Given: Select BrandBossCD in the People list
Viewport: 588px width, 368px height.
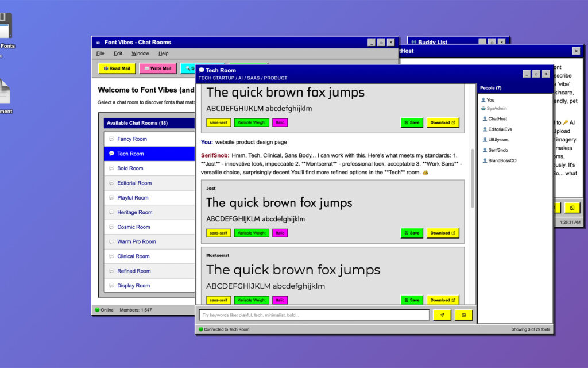Looking at the screenshot, I should (x=502, y=160).
